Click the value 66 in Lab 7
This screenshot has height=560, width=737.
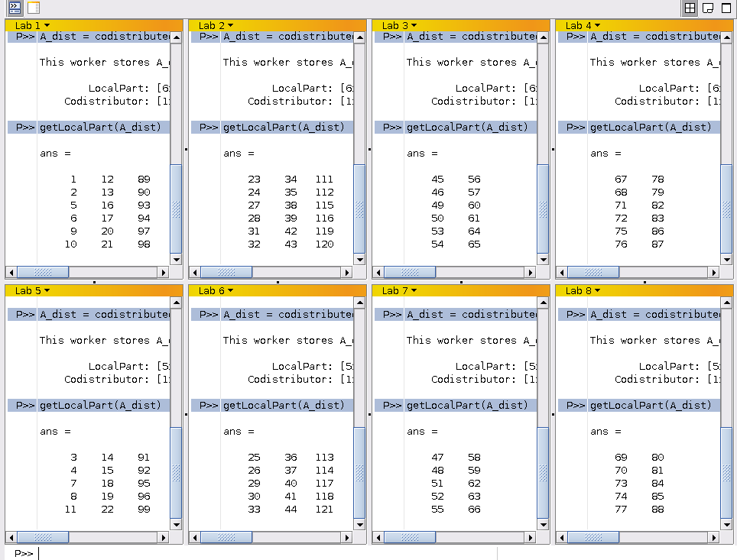(x=474, y=510)
